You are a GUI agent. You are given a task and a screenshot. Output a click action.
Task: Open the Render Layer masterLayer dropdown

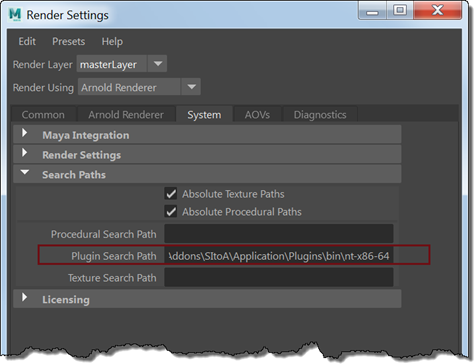pyautogui.click(x=122, y=64)
